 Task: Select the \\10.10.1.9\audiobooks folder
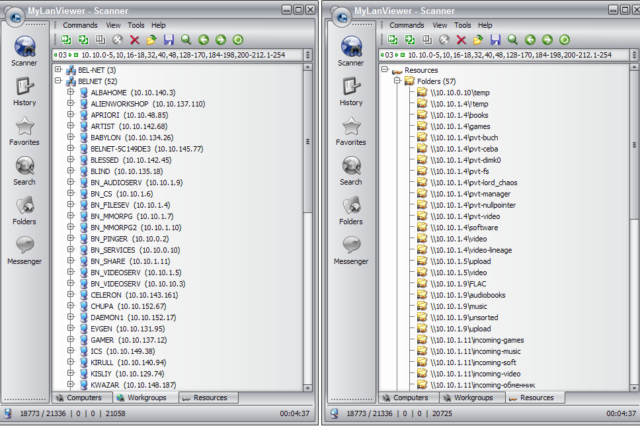[468, 295]
